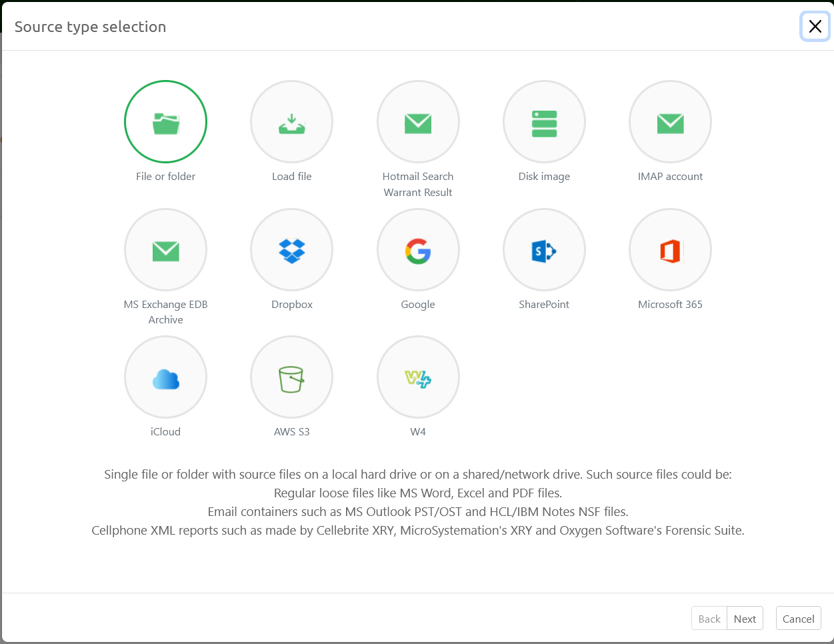This screenshot has height=644, width=834.
Task: Deselect the highlighted File or folder circle
Action: (x=165, y=122)
